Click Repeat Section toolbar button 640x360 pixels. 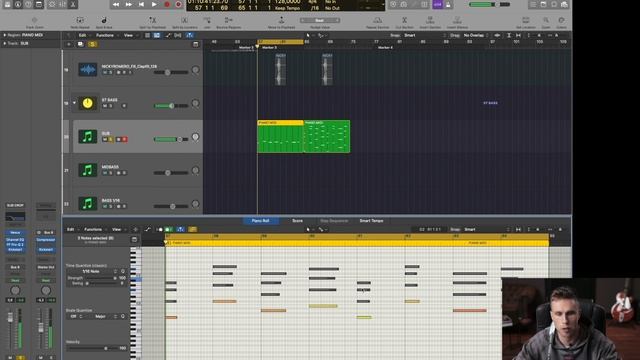378,22
